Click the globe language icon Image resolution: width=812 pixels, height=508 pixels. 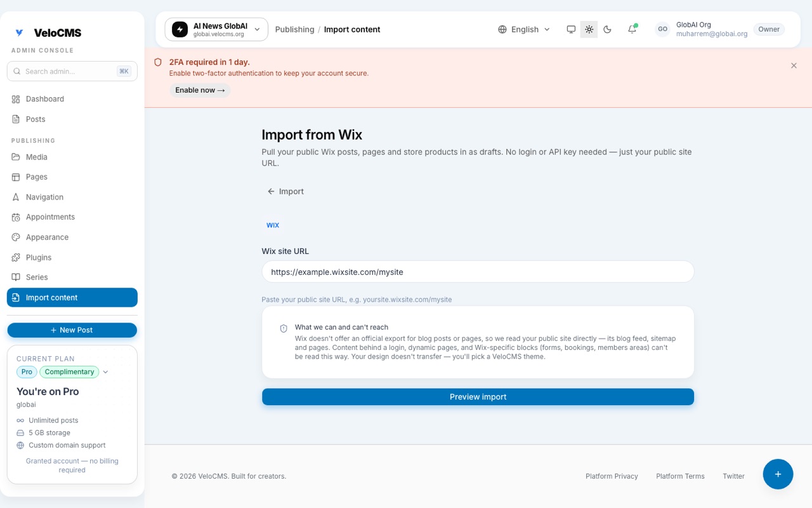coord(502,29)
